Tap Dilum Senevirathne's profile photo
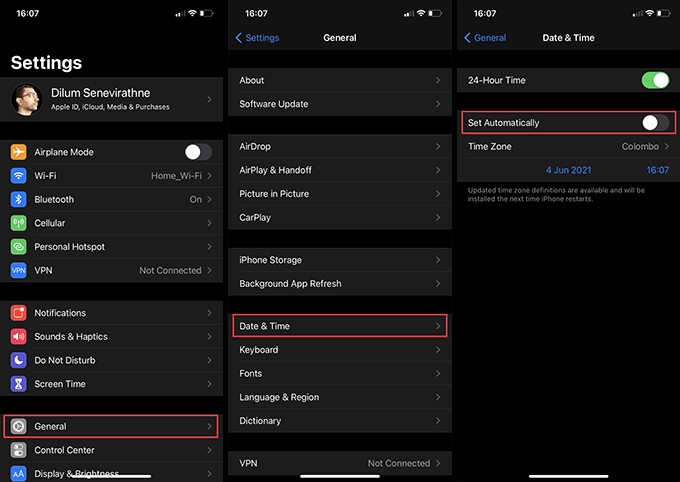Screen dimensions: 680x482 27,99
